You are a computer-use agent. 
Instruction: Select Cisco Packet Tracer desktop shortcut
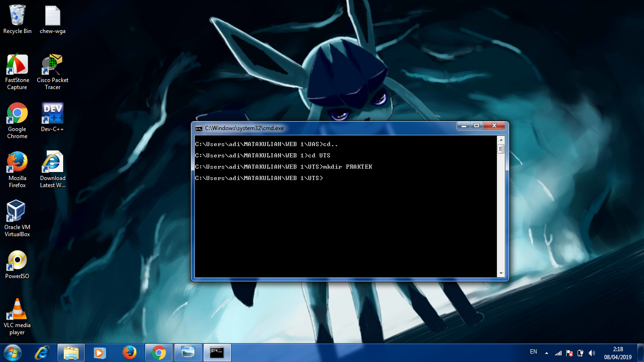pyautogui.click(x=53, y=72)
